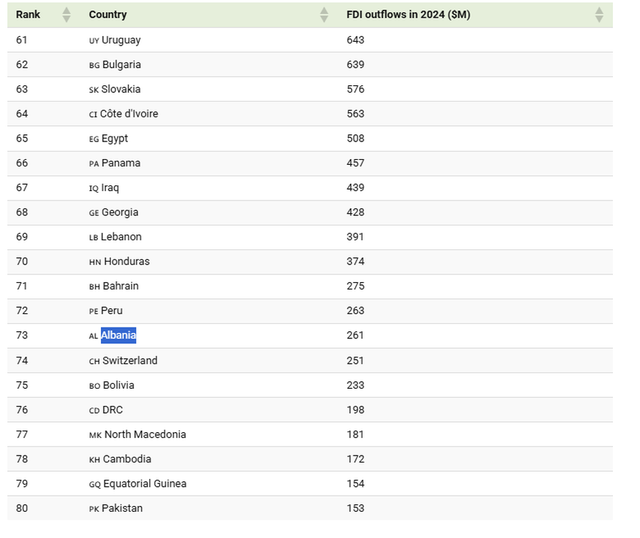Image resolution: width=640 pixels, height=538 pixels.
Task: Sort table by Country column arrows
Action: [324, 15]
